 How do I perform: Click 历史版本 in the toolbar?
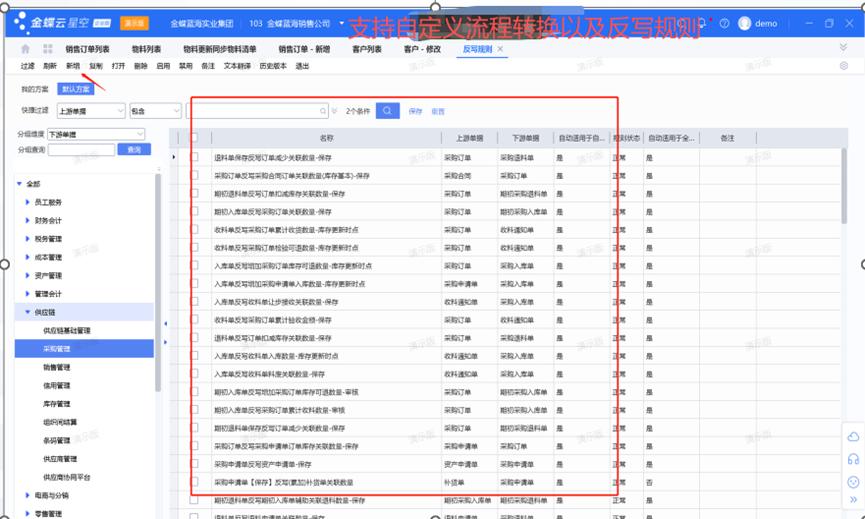pyautogui.click(x=273, y=66)
